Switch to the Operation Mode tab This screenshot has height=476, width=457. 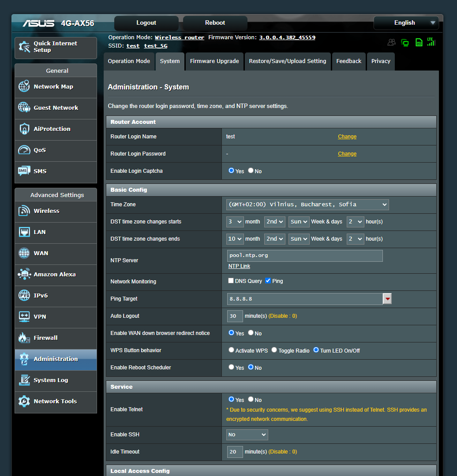[x=129, y=61]
